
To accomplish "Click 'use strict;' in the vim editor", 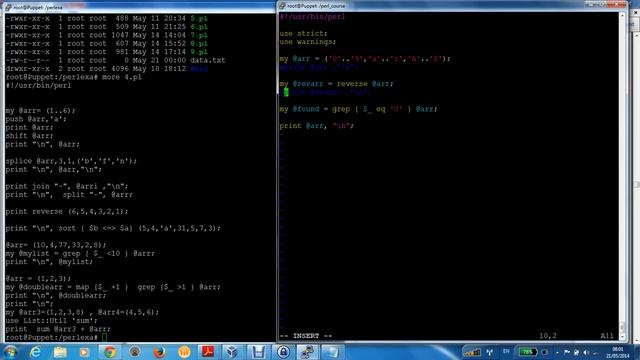I will [304, 33].
